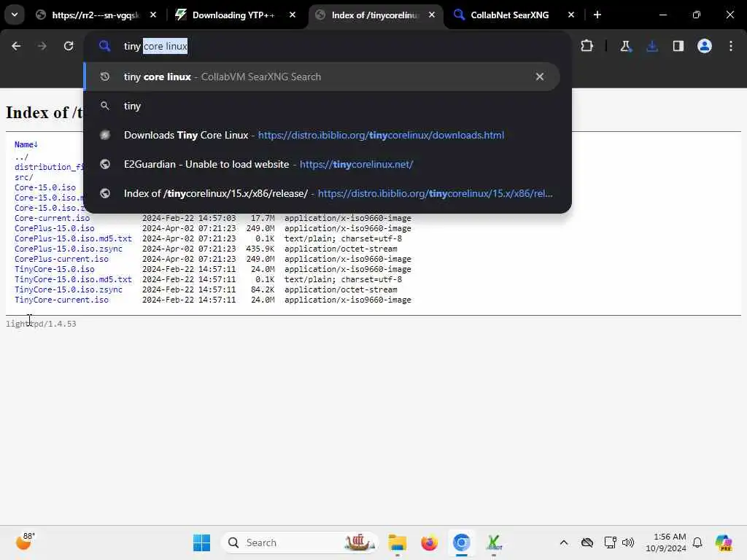Show hidden system tray icons
The height and width of the screenshot is (560, 747).
pyautogui.click(x=564, y=542)
